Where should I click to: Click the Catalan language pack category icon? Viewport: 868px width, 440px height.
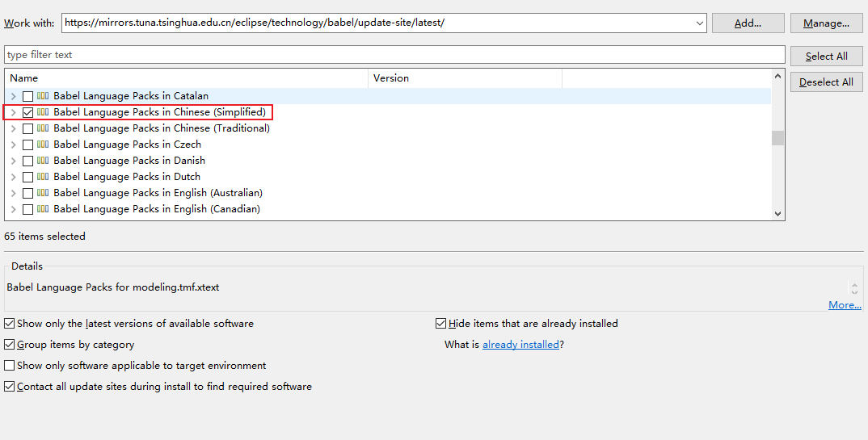[x=43, y=96]
